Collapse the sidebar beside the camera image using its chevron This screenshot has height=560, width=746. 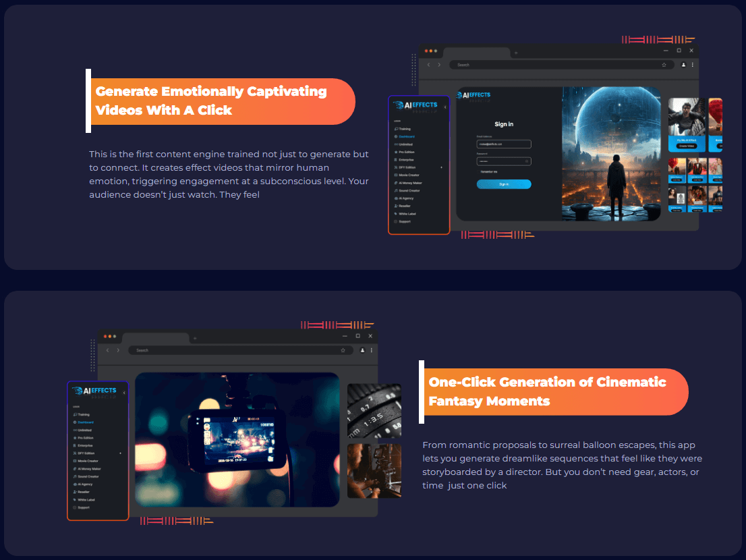tap(124, 392)
